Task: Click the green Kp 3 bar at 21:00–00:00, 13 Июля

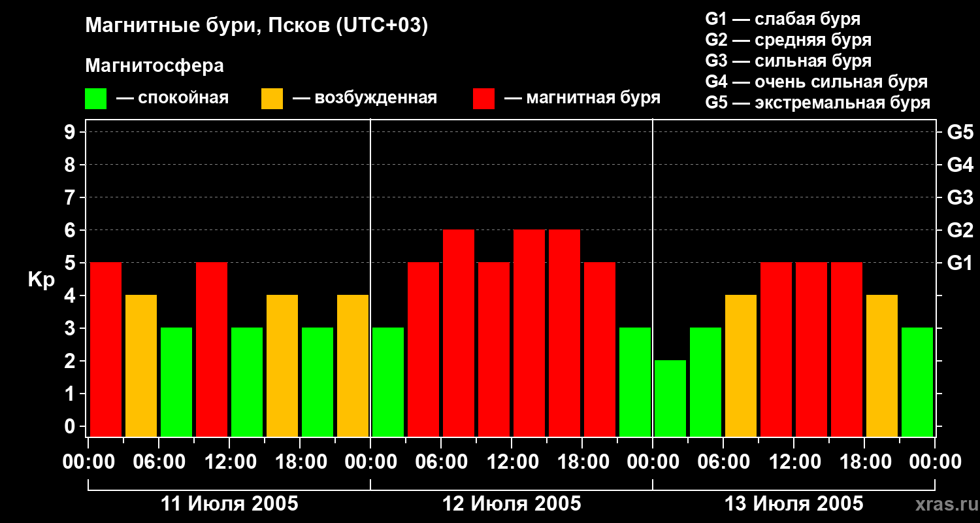Action: click(x=917, y=382)
